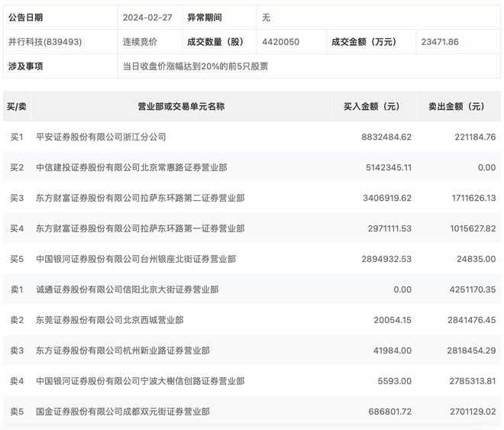The height and width of the screenshot is (430, 504).
Task: Select buy amount 5142345.11
Action: (389, 167)
